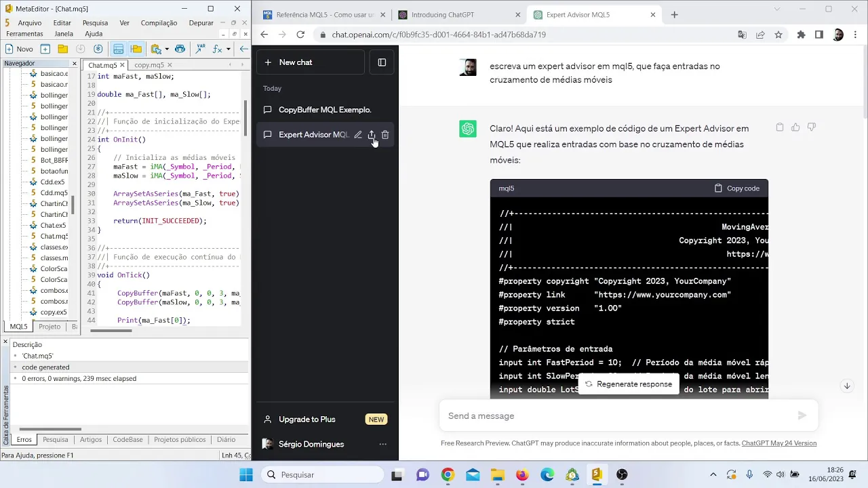Reload the ChatGPT page

point(300,35)
